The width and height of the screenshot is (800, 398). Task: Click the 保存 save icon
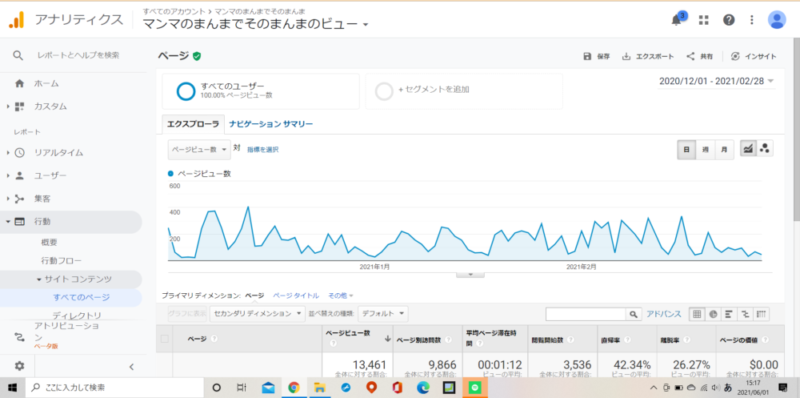coord(587,57)
